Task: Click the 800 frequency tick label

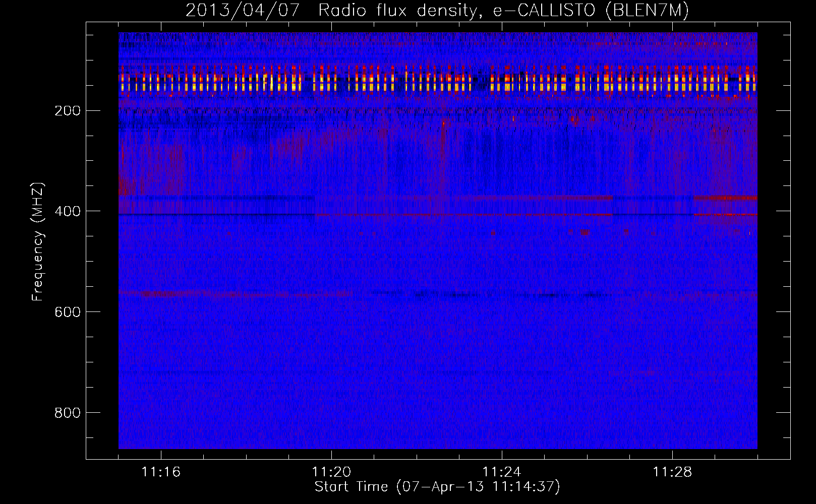Action: click(68, 413)
